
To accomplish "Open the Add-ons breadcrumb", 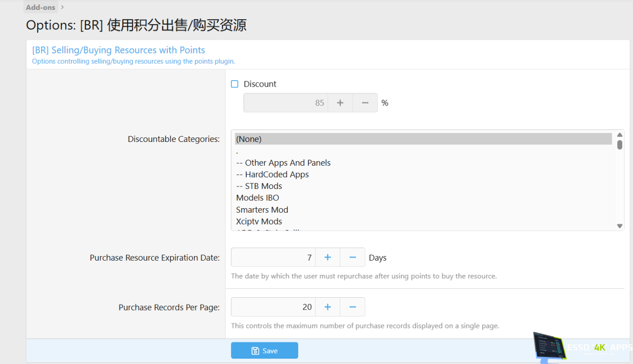I will coord(41,7).
